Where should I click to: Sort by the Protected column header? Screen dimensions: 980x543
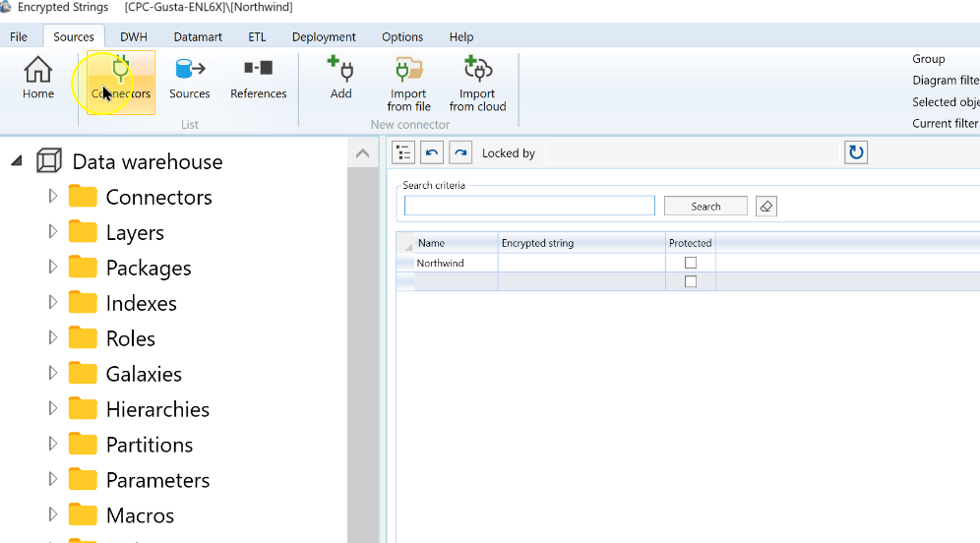tap(691, 243)
